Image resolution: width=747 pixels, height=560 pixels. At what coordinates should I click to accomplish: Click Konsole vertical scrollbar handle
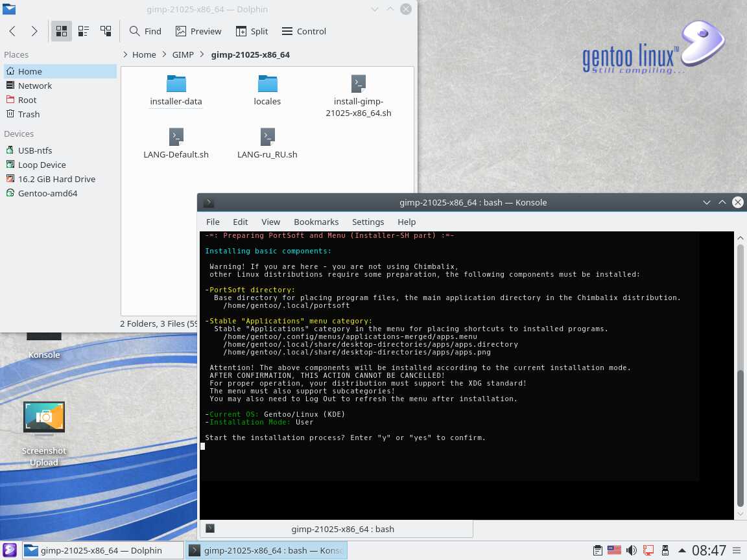[741, 438]
